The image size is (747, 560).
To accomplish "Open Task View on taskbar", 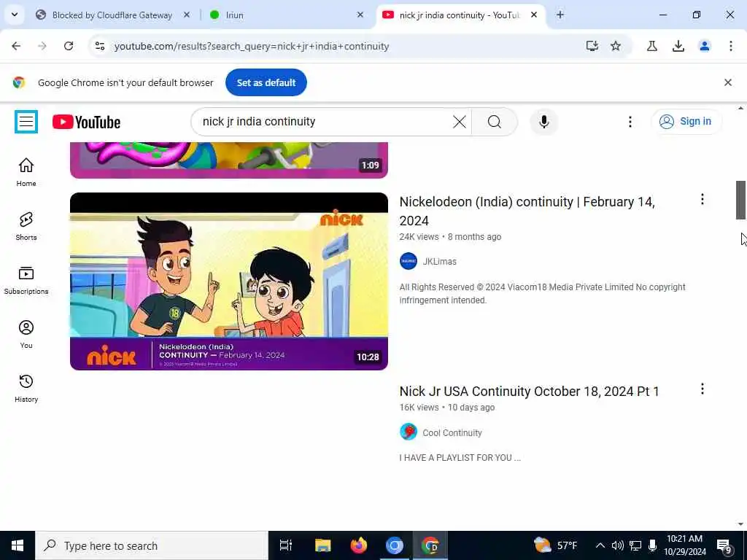I will tap(285, 545).
